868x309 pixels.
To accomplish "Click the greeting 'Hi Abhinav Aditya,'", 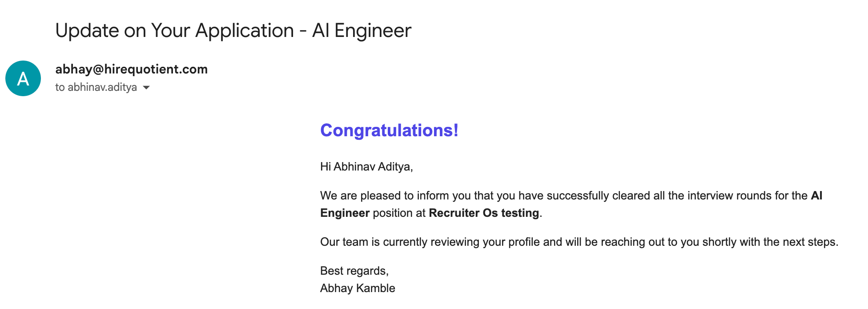I will tap(366, 167).
